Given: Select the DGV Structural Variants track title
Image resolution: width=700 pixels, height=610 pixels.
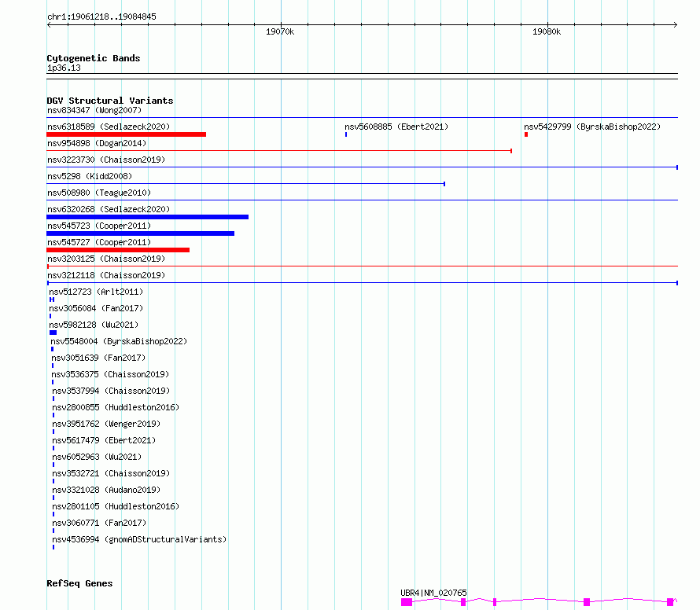Looking at the screenshot, I should pos(110,101).
